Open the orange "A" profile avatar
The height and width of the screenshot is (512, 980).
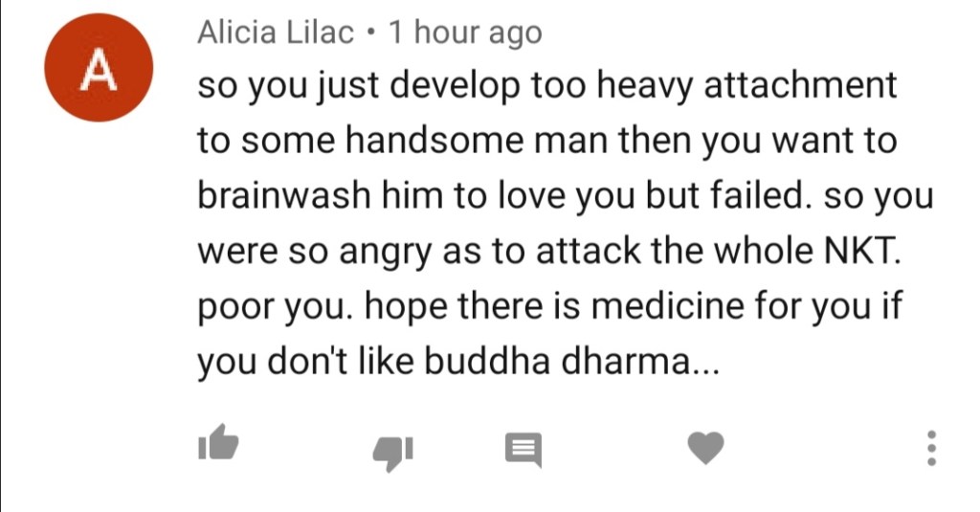(99, 68)
